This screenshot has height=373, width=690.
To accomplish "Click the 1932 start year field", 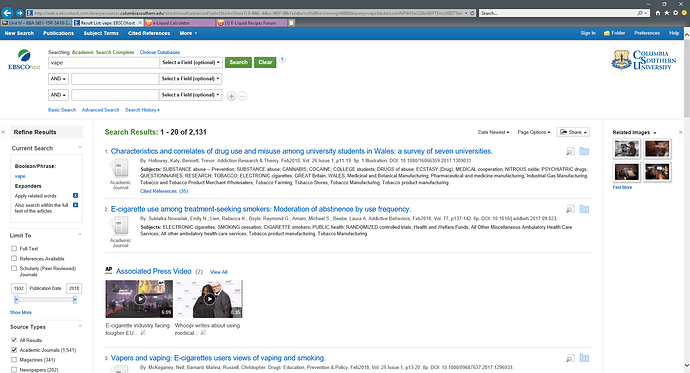I will [x=18, y=289].
